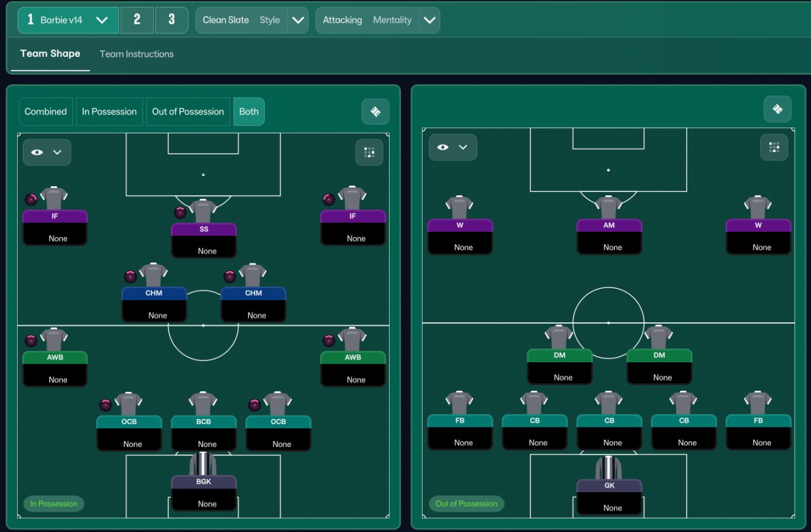
Task: Select the rightmost CB role card
Action: (684, 432)
